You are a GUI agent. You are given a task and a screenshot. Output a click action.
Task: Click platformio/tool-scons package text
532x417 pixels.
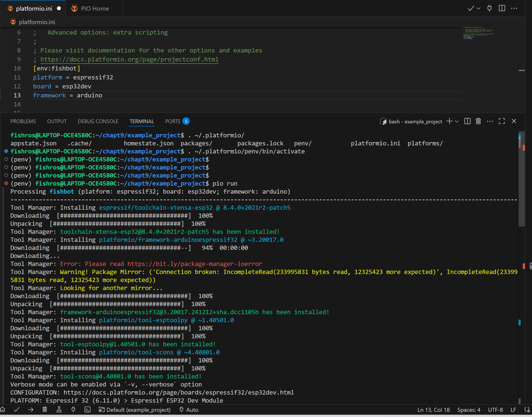coord(136,352)
